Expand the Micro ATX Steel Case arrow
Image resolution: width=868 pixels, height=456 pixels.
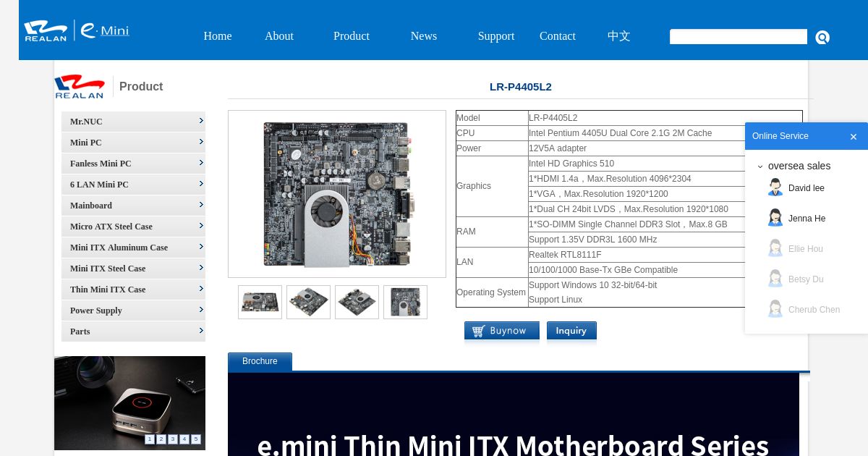201,226
